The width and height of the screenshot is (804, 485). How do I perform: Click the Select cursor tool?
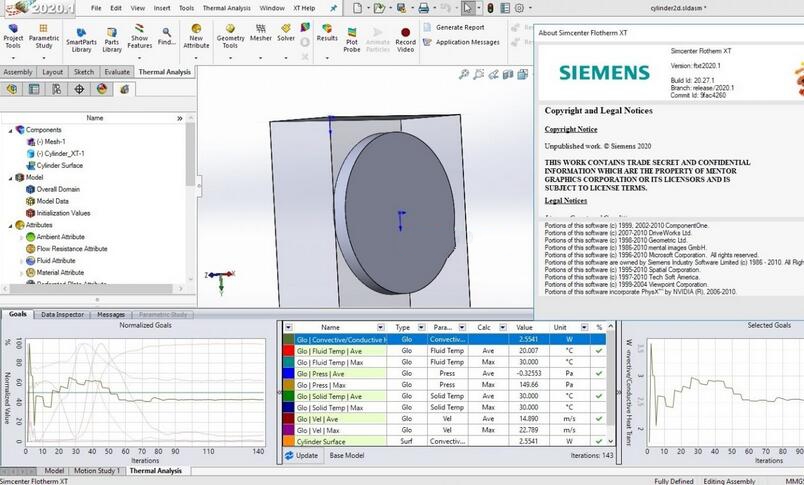(x=467, y=8)
